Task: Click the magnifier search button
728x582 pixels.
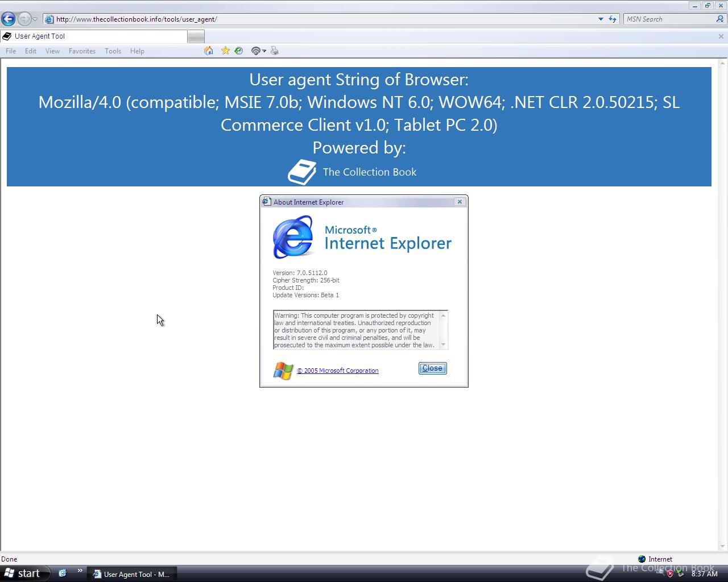Action: pos(720,19)
